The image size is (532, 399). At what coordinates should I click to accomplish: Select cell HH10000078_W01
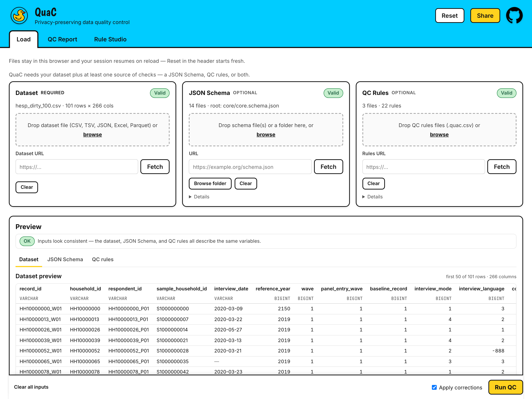coord(40,372)
